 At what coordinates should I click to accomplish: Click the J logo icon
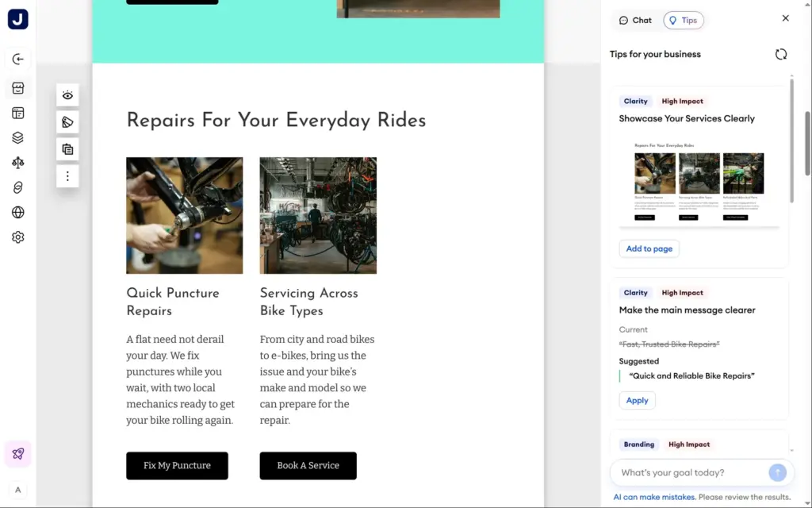tap(18, 19)
